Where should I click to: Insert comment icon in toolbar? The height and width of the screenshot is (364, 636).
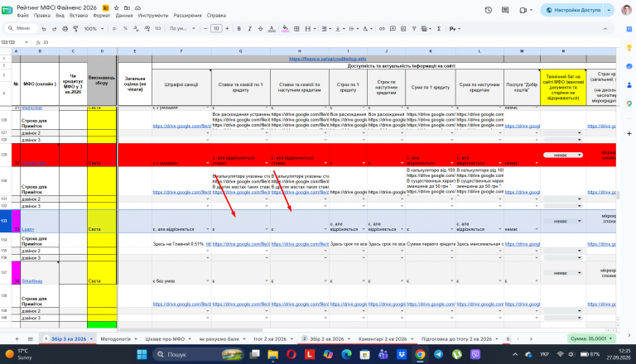click(393, 29)
